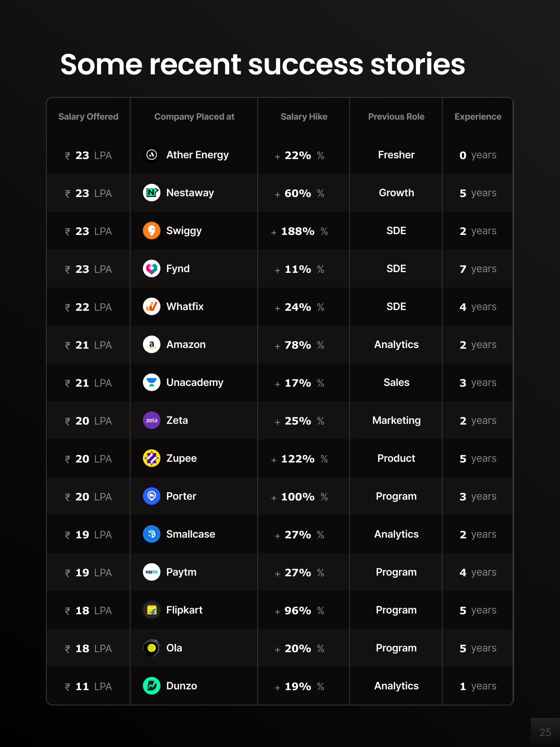Image resolution: width=560 pixels, height=747 pixels.
Task: Click the Salary Offered column header
Action: tap(88, 117)
